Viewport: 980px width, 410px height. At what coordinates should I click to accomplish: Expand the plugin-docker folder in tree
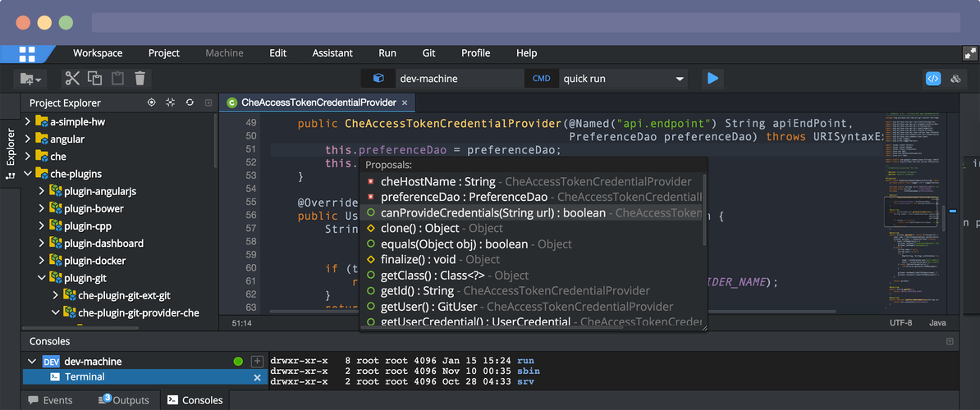[42, 261]
